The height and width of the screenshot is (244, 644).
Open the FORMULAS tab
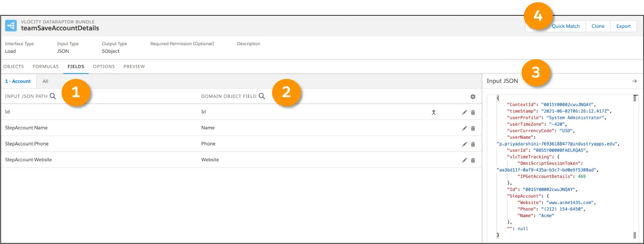[x=45, y=66]
